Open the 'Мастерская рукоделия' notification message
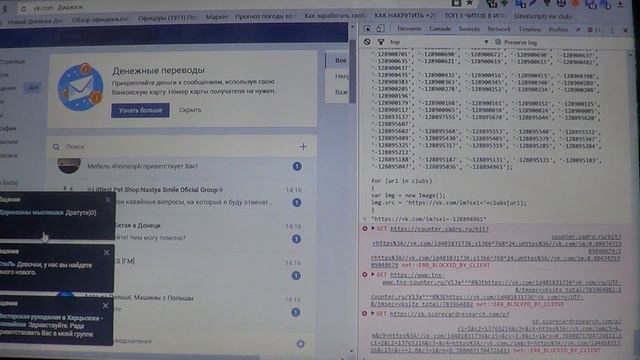This screenshot has height=360, width=640. [x=51, y=326]
